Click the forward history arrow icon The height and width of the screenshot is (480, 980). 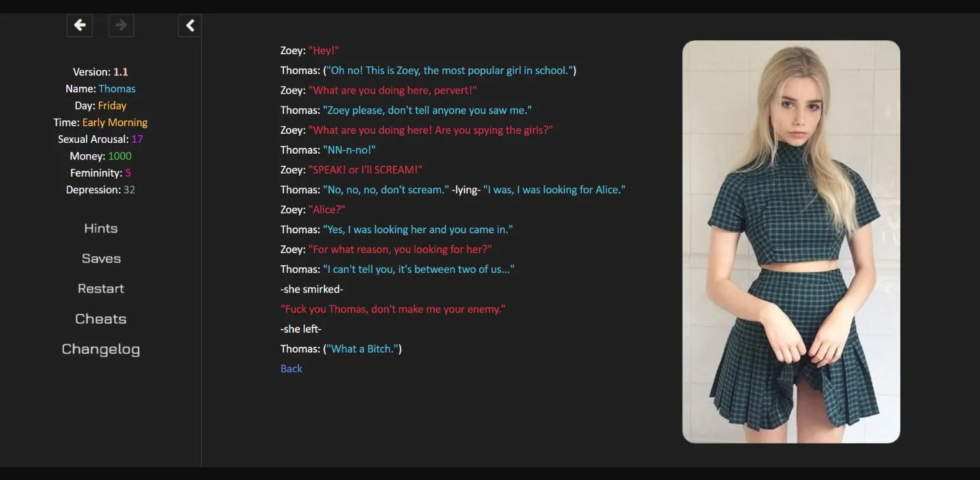point(121,25)
